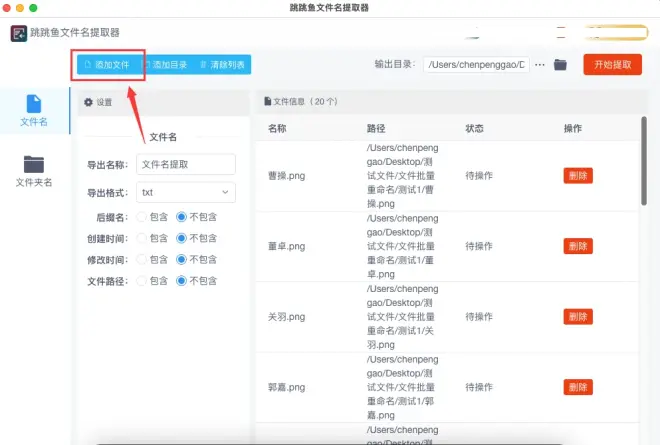The image size is (660, 445).
Task: Click the 添加文件 button
Action: 107,65
